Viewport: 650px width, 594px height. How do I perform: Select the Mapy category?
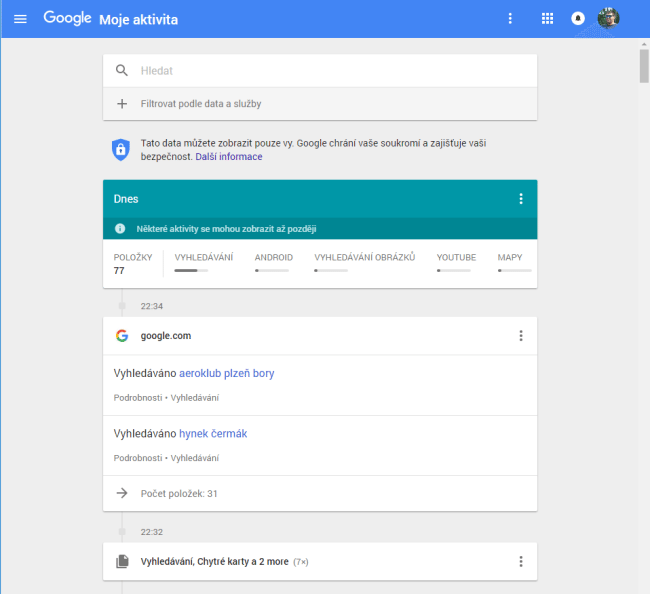[x=509, y=257]
